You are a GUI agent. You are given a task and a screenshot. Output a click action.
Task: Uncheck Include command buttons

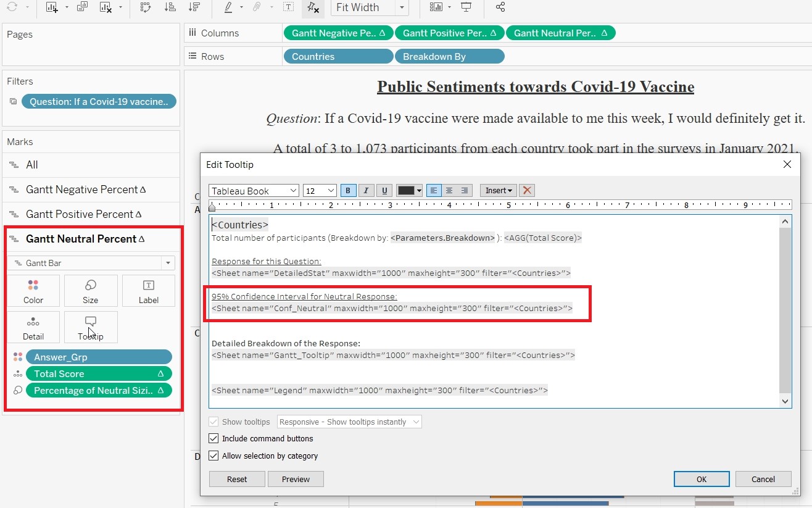click(213, 439)
